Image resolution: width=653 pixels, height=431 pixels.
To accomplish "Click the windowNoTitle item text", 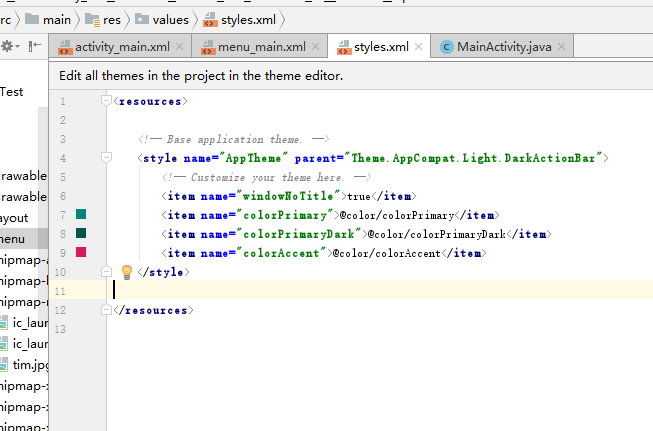I will tap(289, 196).
